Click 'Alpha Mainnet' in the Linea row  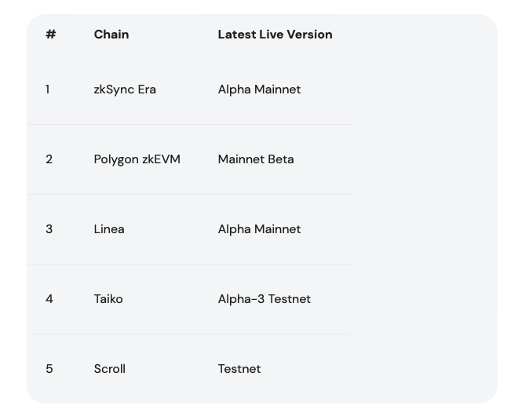pos(259,229)
